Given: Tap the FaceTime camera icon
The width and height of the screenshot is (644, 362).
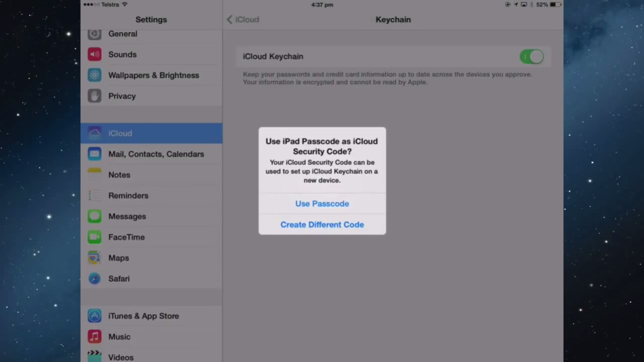Looking at the screenshot, I should click(x=95, y=237).
